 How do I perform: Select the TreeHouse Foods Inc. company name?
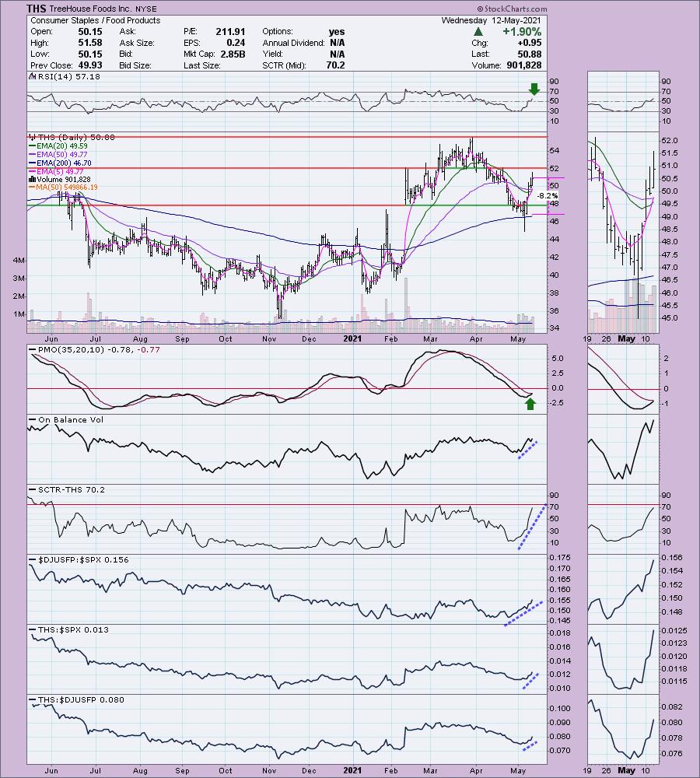(x=91, y=9)
